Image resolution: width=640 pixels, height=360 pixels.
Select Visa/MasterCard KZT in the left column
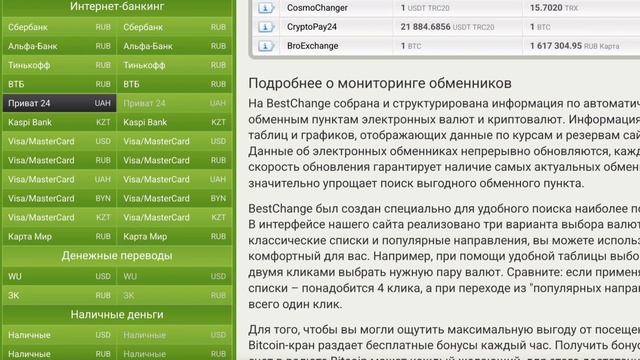(60, 218)
